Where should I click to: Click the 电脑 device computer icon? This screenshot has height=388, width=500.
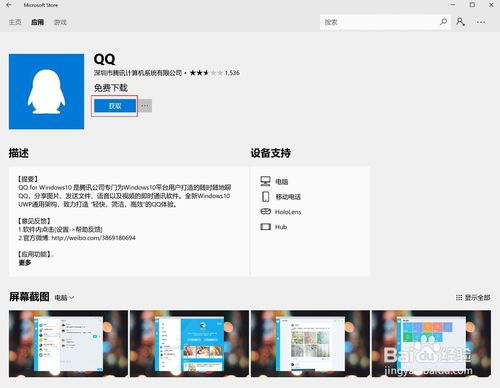[x=265, y=181]
